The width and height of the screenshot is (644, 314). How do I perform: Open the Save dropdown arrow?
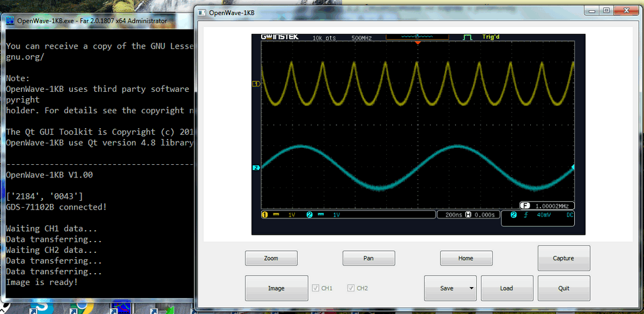tap(471, 289)
